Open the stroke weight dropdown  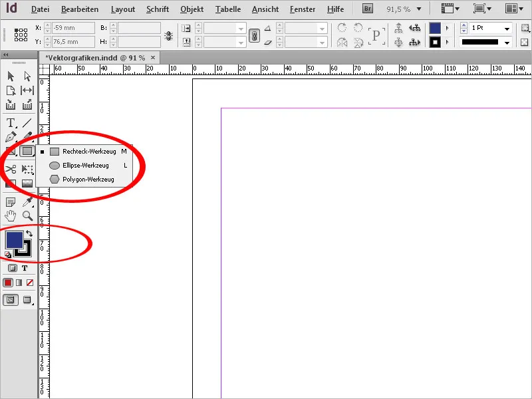click(508, 28)
